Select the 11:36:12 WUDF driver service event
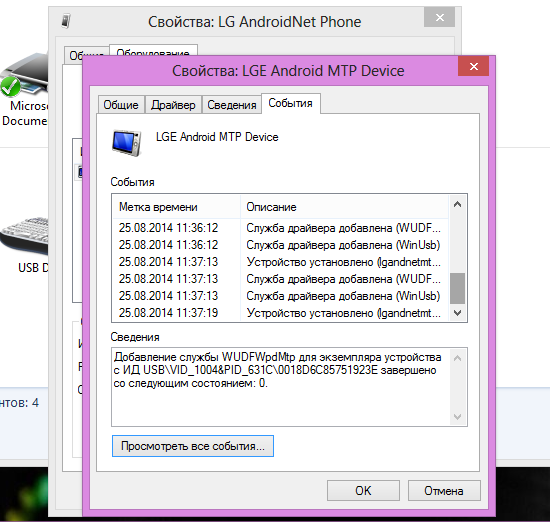 tap(280, 228)
